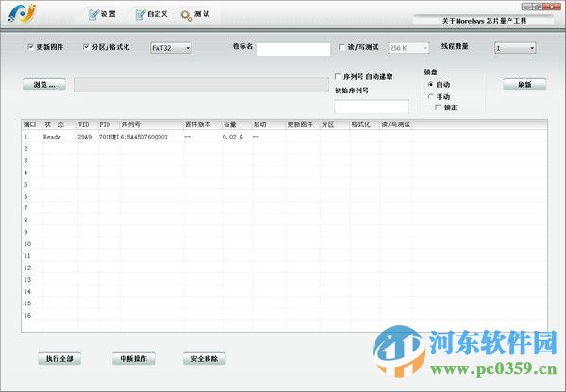Click the 浏览... browse button

coord(44,85)
